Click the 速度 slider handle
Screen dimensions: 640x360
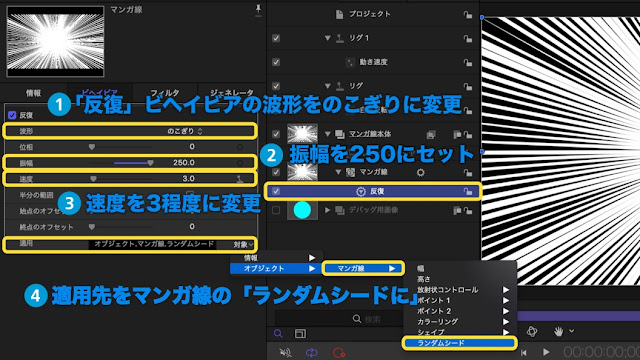coord(93,179)
